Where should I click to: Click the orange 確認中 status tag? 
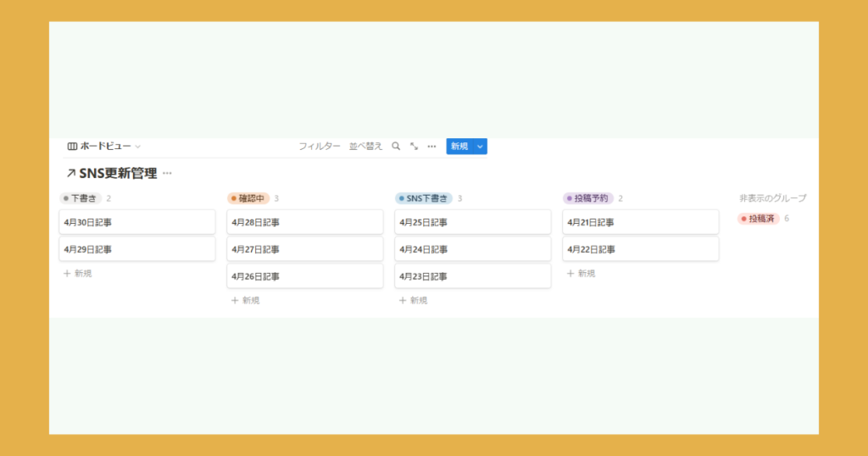point(248,198)
